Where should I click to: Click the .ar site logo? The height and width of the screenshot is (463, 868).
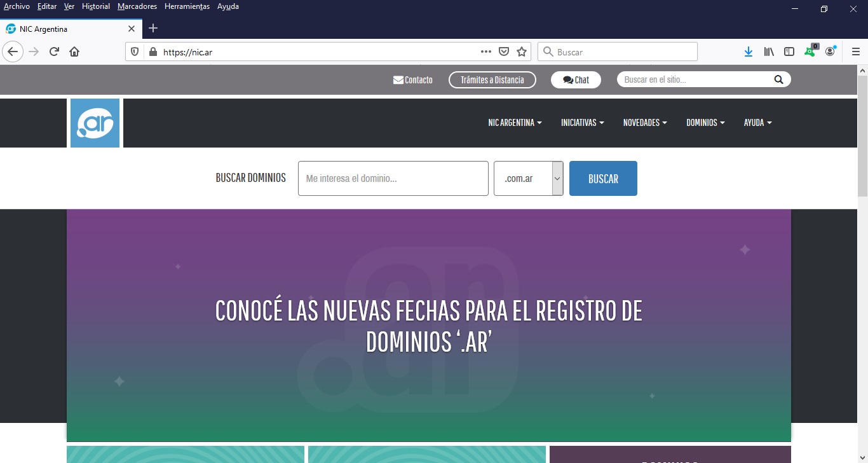point(95,123)
